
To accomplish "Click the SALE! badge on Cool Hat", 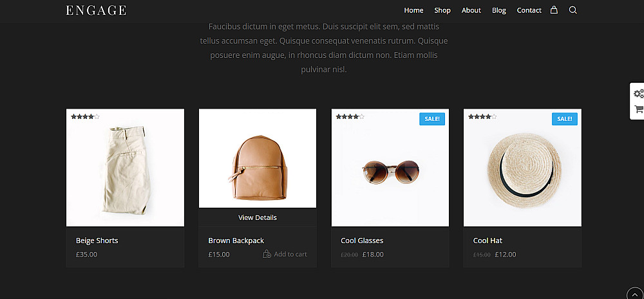I will pyautogui.click(x=564, y=119).
